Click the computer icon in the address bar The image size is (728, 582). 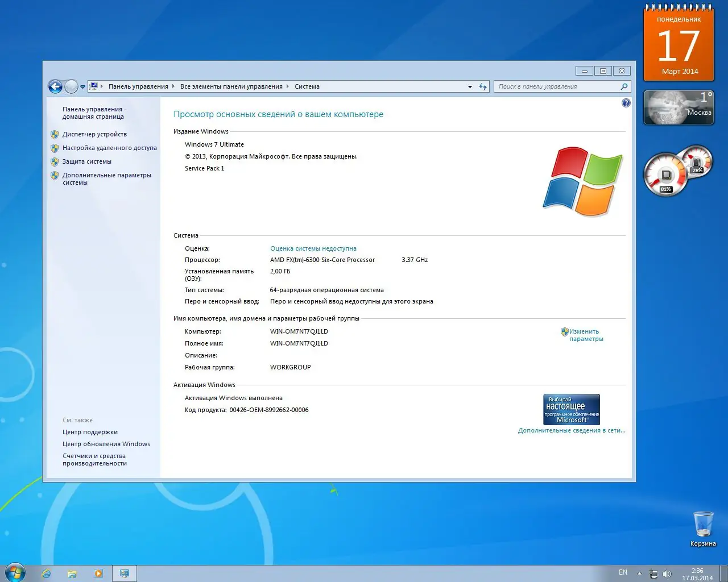[x=93, y=86]
